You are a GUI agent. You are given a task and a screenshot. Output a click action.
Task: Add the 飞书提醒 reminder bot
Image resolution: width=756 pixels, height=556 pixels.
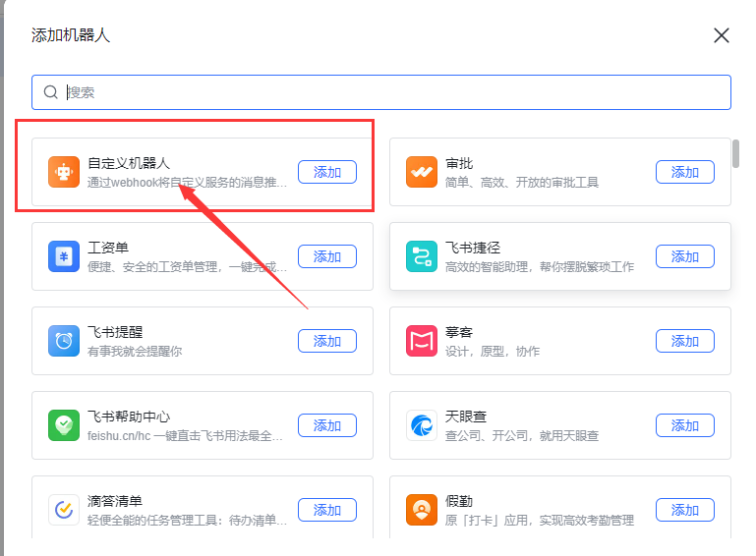(x=327, y=341)
